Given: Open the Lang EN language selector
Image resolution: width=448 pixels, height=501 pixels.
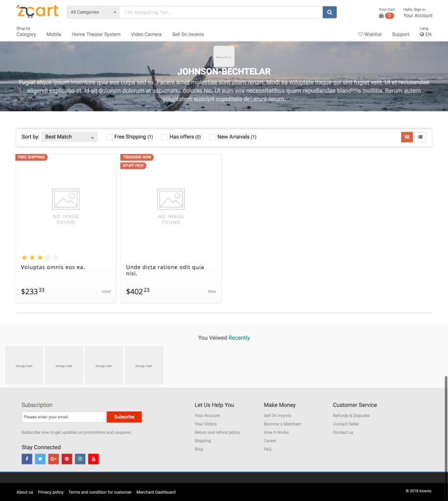Looking at the screenshot, I should click(425, 34).
